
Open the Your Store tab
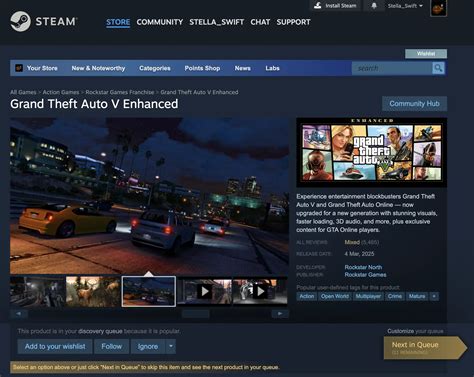pyautogui.click(x=42, y=68)
